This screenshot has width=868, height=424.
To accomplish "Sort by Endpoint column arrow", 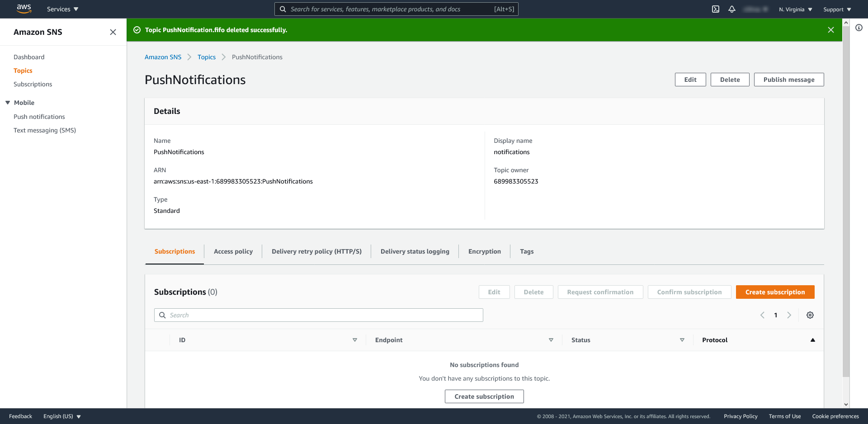I will click(551, 340).
